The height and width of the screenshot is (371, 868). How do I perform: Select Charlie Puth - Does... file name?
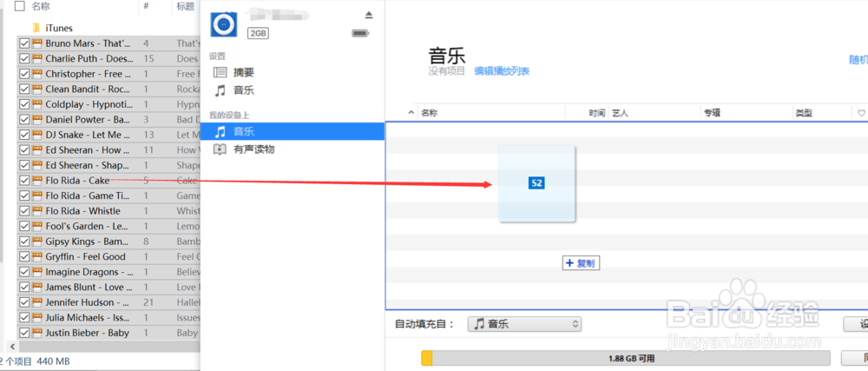[89, 59]
